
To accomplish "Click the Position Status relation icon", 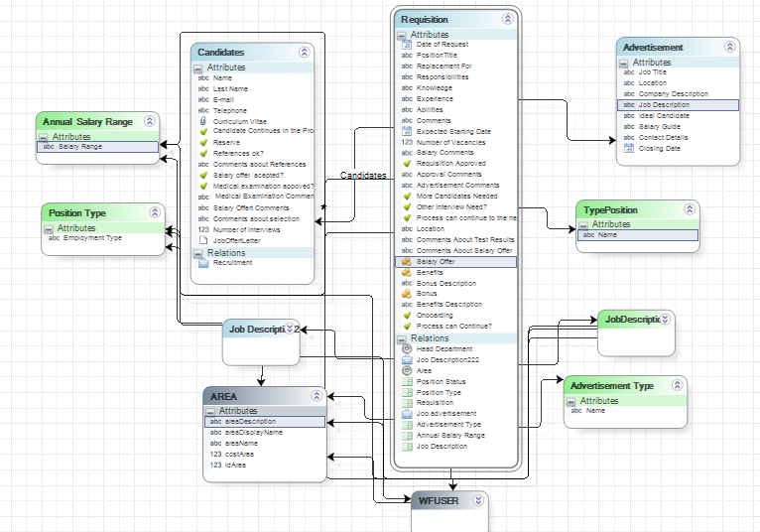I will coord(407,382).
